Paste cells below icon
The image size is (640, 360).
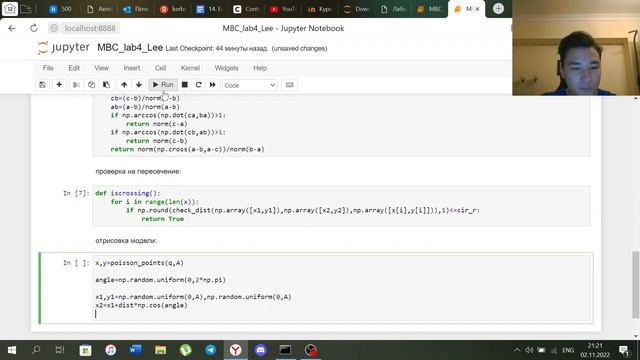click(107, 85)
